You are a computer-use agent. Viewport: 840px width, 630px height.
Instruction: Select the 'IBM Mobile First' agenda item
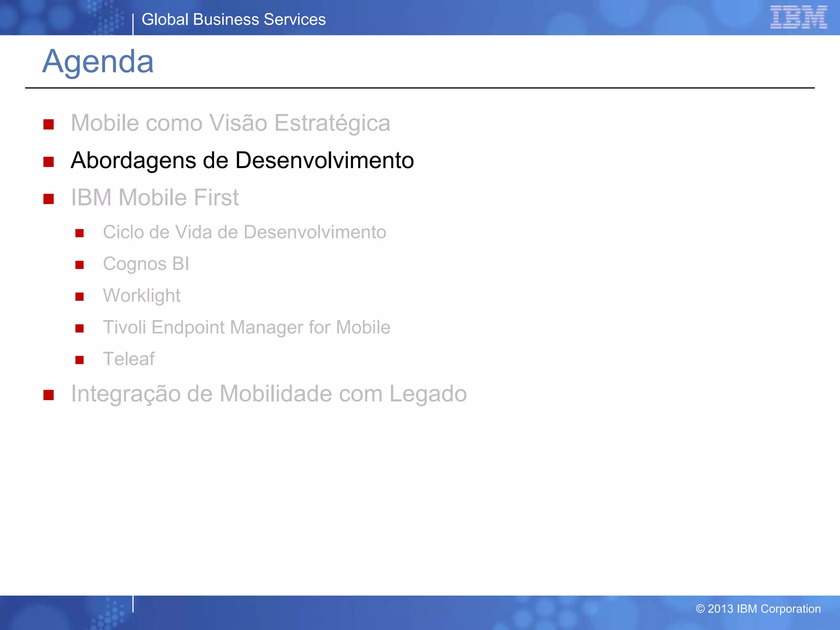(155, 197)
